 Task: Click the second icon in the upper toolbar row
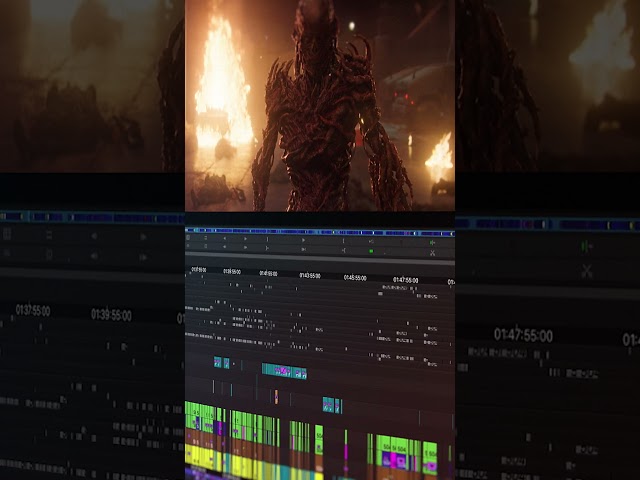click(x=205, y=238)
